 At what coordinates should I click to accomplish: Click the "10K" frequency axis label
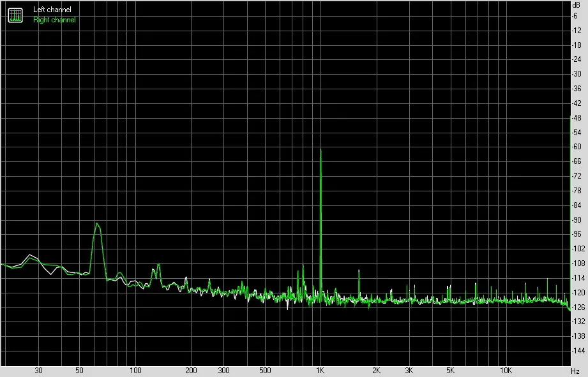click(x=506, y=371)
